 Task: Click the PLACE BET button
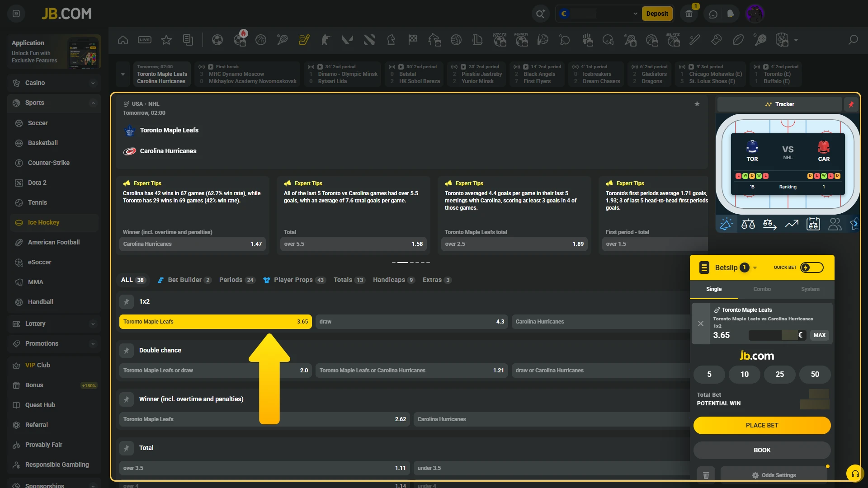[x=762, y=425]
